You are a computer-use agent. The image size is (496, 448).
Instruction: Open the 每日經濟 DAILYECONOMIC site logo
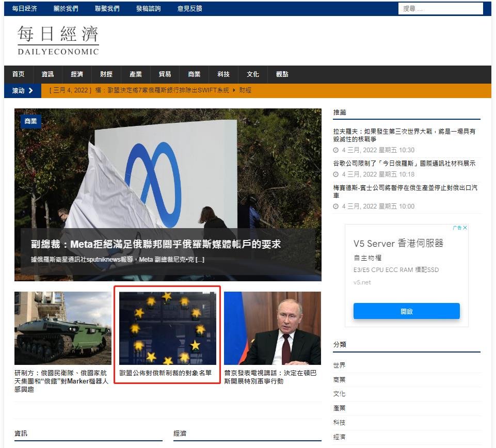pos(58,40)
